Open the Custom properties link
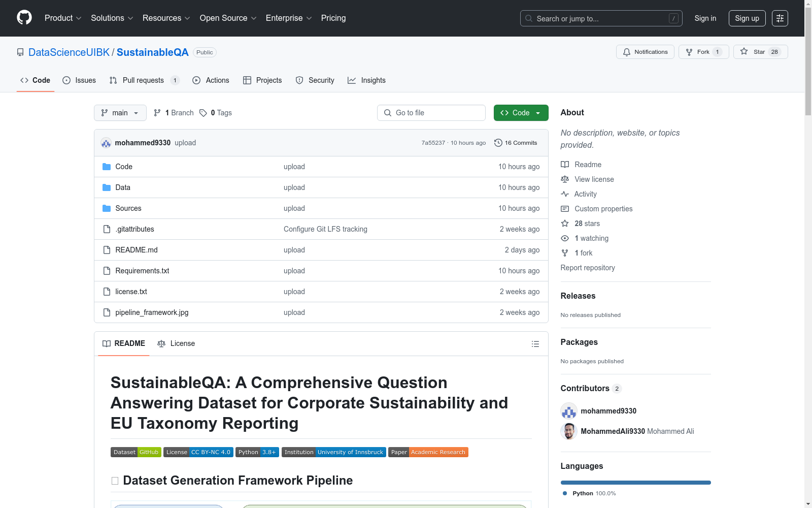This screenshot has height=508, width=812. click(603, 209)
